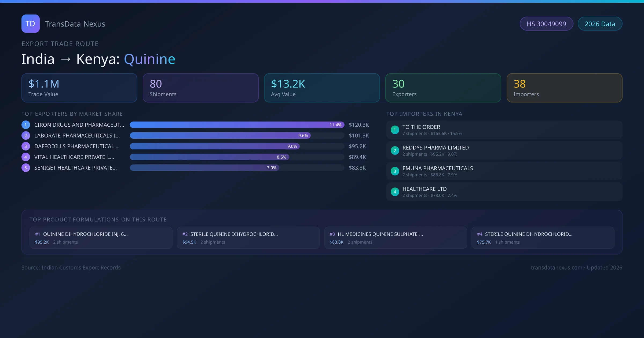The image size is (644, 338).
Task: Select the HS 30049099 code pill
Action: 546,24
